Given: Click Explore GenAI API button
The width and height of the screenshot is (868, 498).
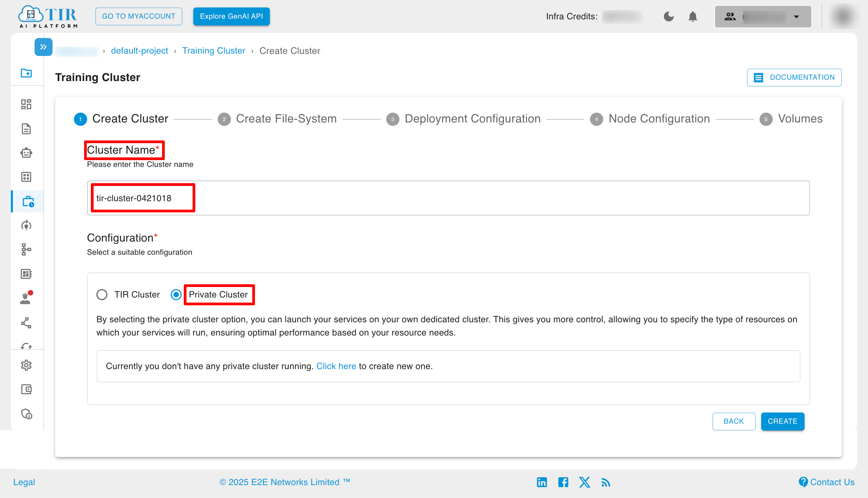Looking at the screenshot, I should pyautogui.click(x=231, y=16).
